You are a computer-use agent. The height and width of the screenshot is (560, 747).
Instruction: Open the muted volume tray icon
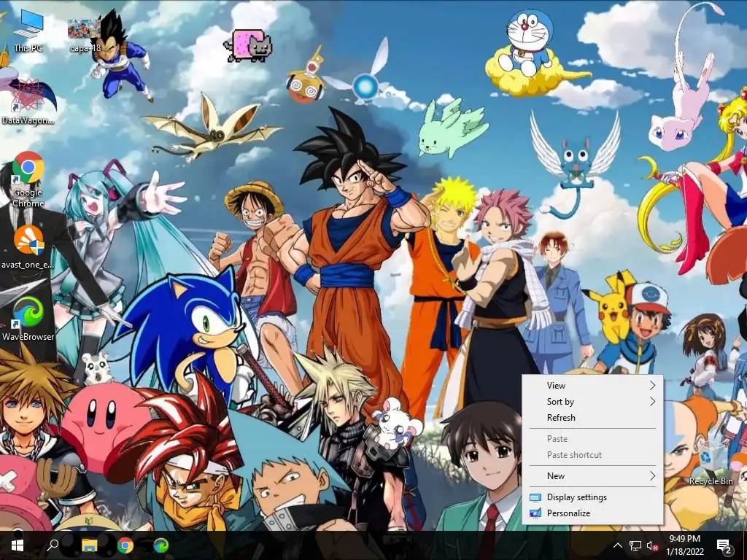(652, 545)
